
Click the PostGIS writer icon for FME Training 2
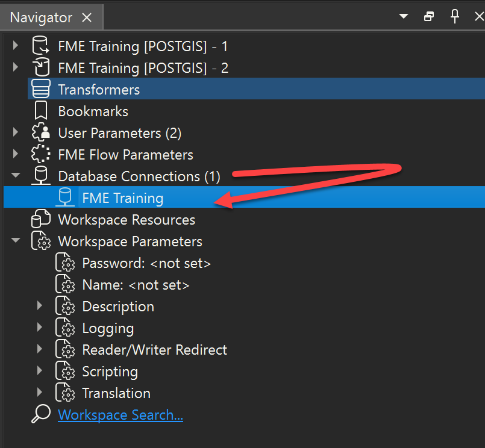coord(40,68)
